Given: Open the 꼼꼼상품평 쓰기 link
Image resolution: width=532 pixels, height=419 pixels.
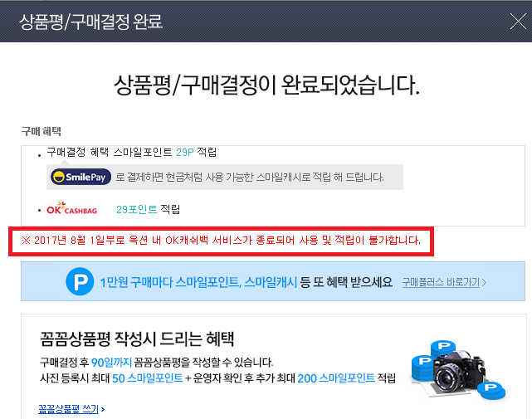Looking at the screenshot, I should [71, 409].
